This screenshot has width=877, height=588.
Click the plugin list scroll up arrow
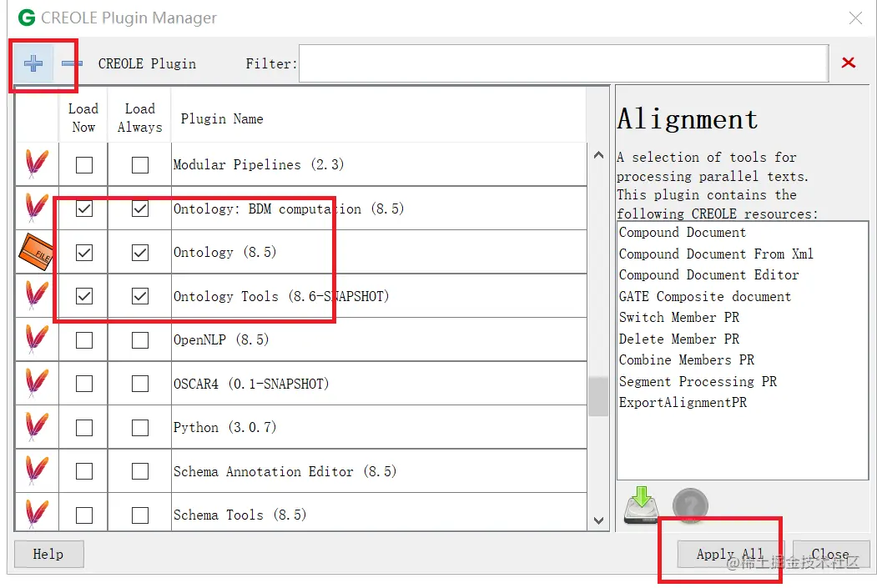[598, 155]
